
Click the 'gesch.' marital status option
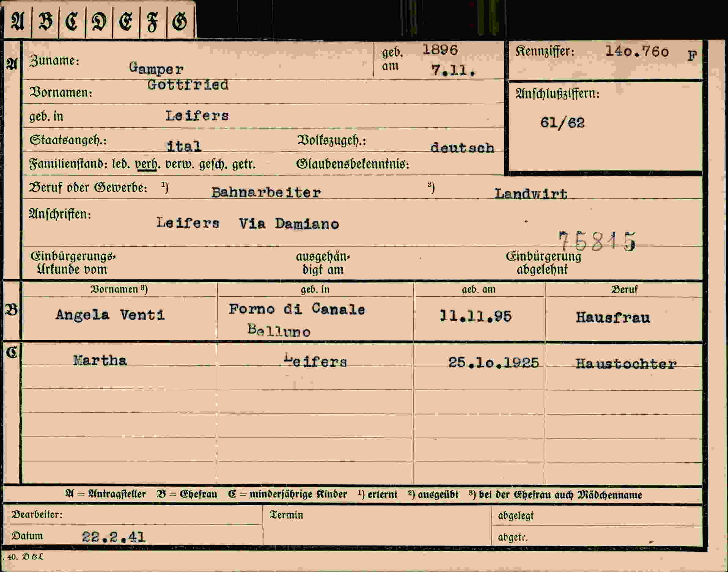213,164
